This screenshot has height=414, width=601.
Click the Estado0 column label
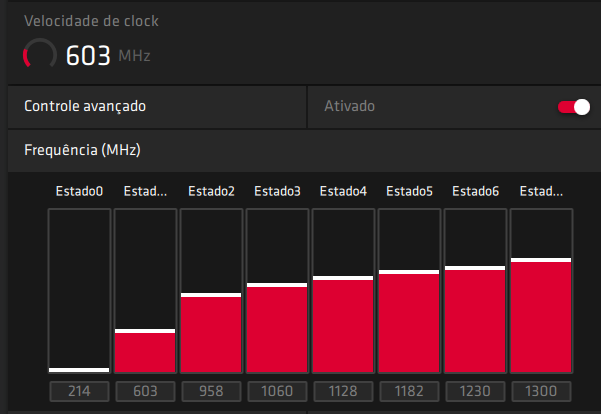(79, 191)
